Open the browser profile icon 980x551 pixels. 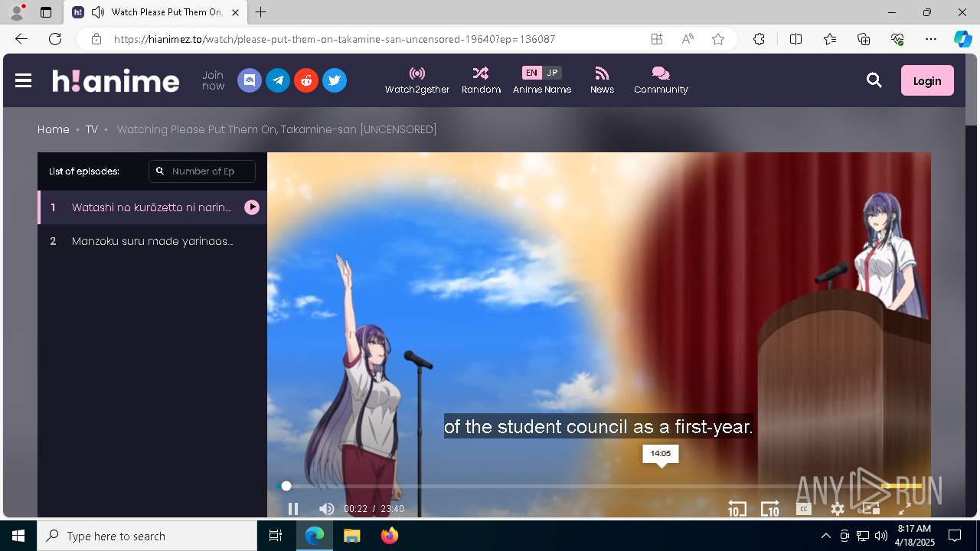pyautogui.click(x=17, y=12)
